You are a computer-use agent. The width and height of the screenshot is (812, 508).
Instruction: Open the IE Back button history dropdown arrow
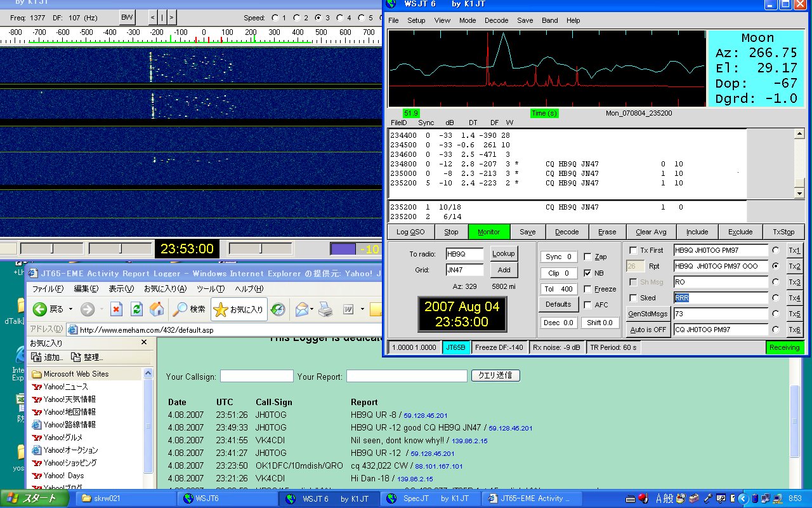pyautogui.click(x=70, y=309)
